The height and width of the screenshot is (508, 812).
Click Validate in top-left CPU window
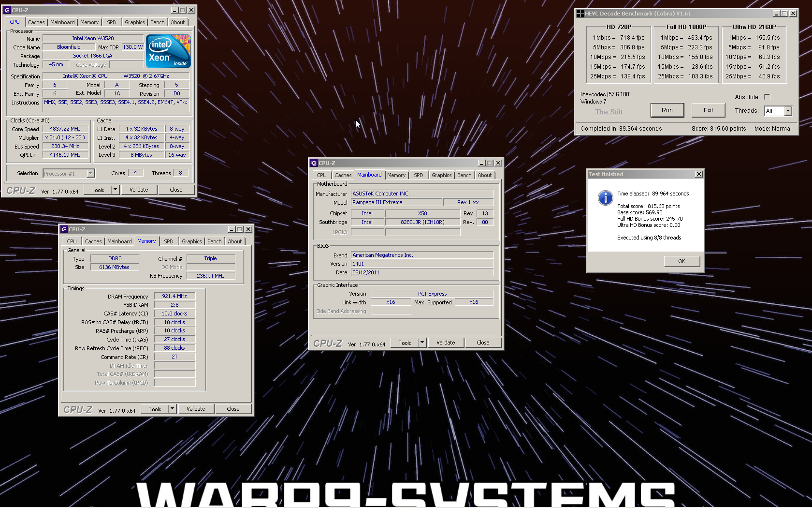pos(139,190)
